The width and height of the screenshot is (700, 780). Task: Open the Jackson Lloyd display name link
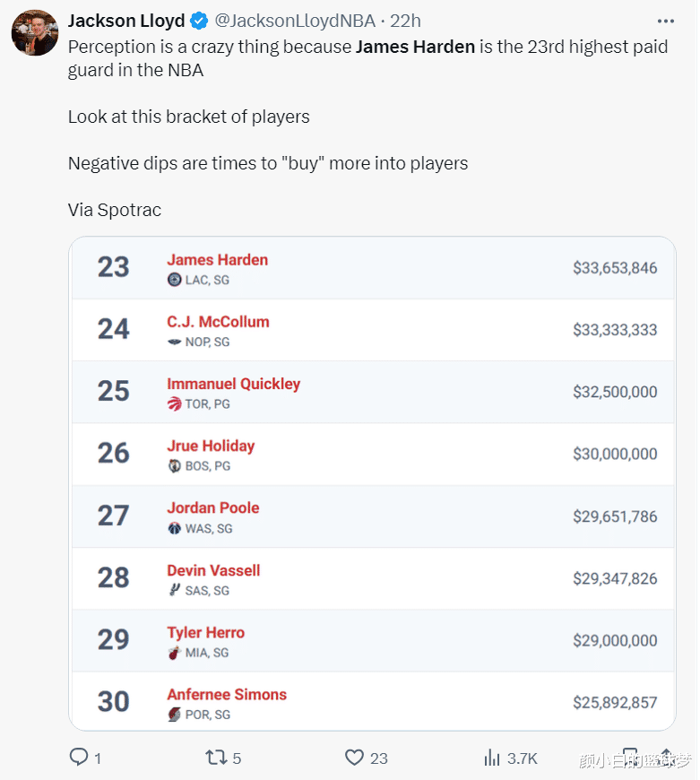coord(126,21)
